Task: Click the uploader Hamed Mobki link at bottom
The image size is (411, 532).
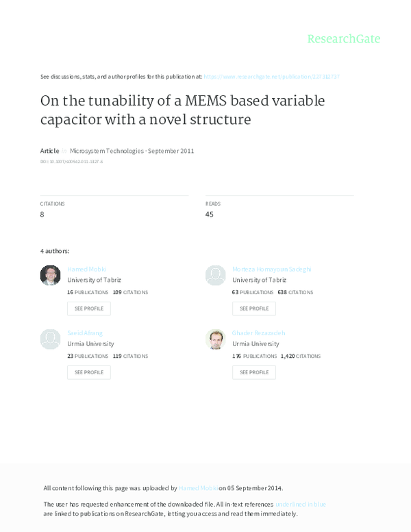Action: pos(198,488)
